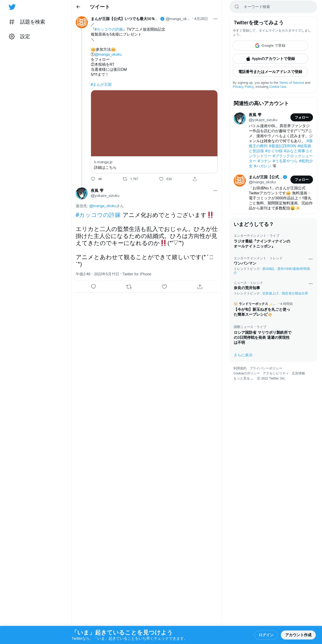Click the ログイン button
This screenshot has width=322, height=644.
coord(266,635)
